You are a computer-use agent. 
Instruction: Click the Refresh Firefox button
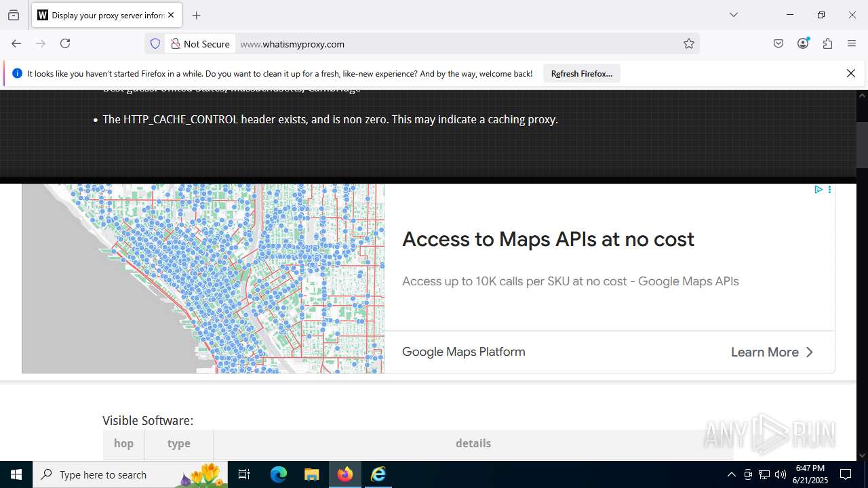[x=582, y=73]
